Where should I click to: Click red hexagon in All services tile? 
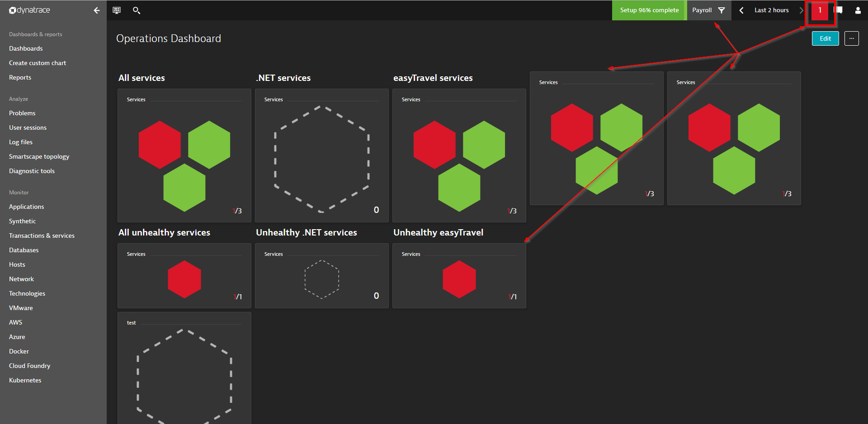pos(160,145)
